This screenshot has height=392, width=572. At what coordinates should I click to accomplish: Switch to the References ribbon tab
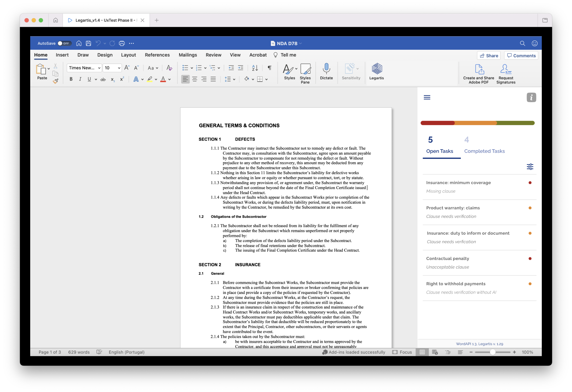pyautogui.click(x=157, y=55)
